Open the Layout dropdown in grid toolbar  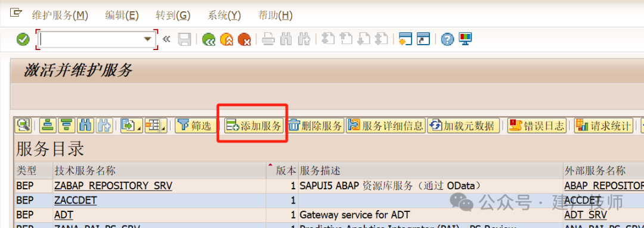pos(156,126)
